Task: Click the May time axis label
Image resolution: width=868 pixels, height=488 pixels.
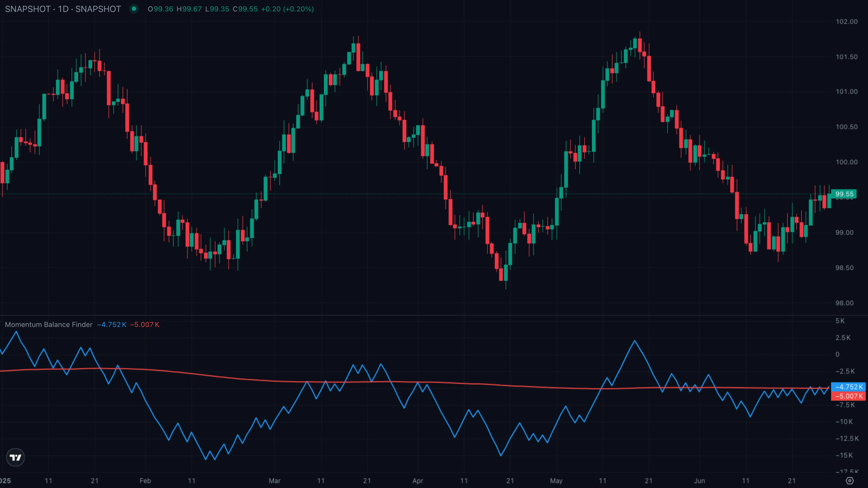Action: [x=556, y=481]
